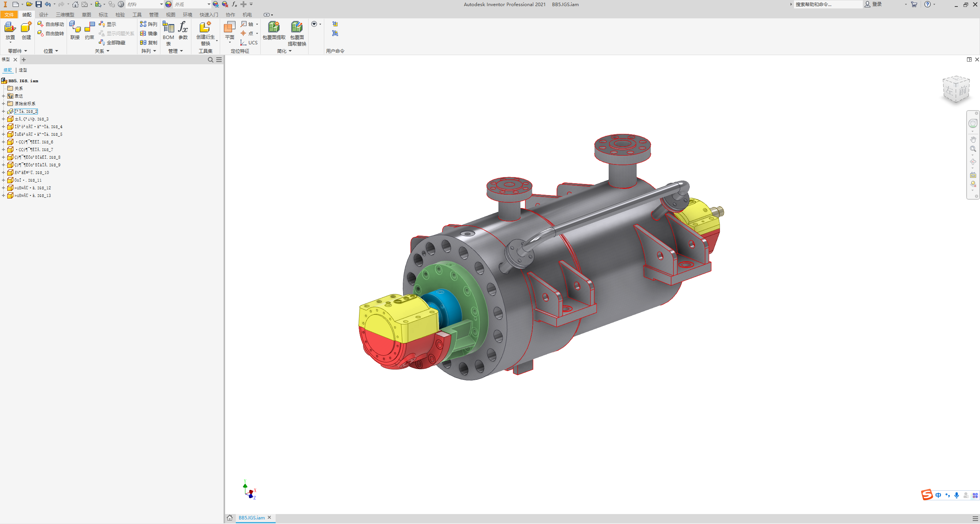Open the 视图 (View) ribbon tab
The image size is (980, 524).
(x=170, y=15)
